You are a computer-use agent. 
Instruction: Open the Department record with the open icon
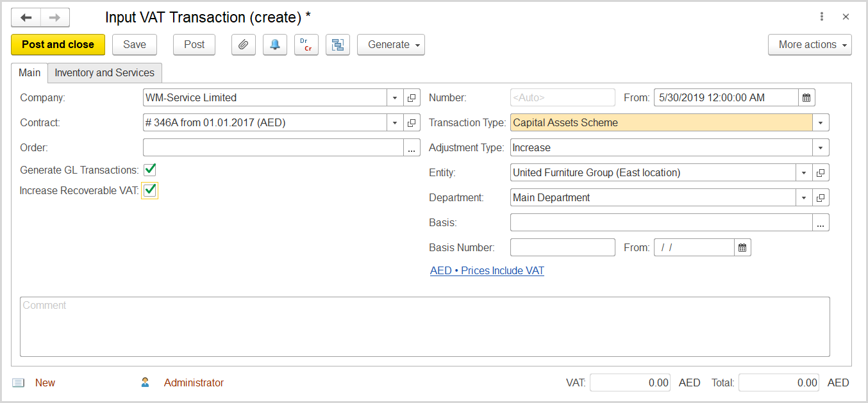point(821,198)
